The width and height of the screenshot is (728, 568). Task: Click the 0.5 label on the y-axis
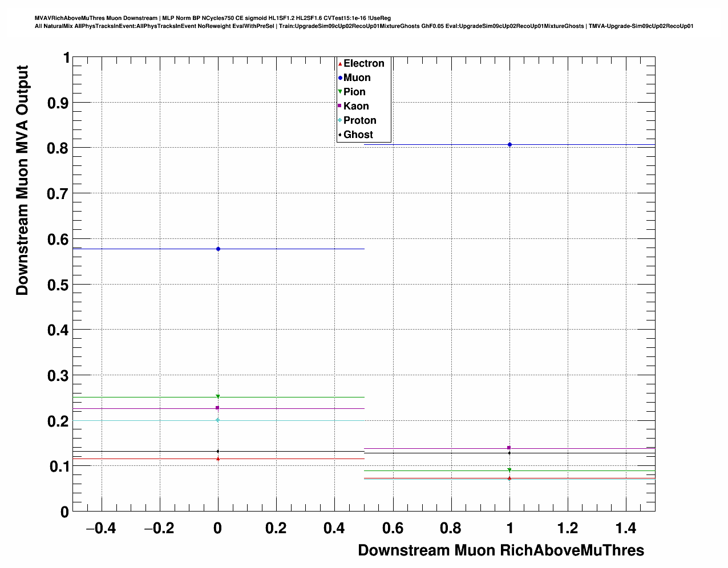pyautogui.click(x=57, y=285)
